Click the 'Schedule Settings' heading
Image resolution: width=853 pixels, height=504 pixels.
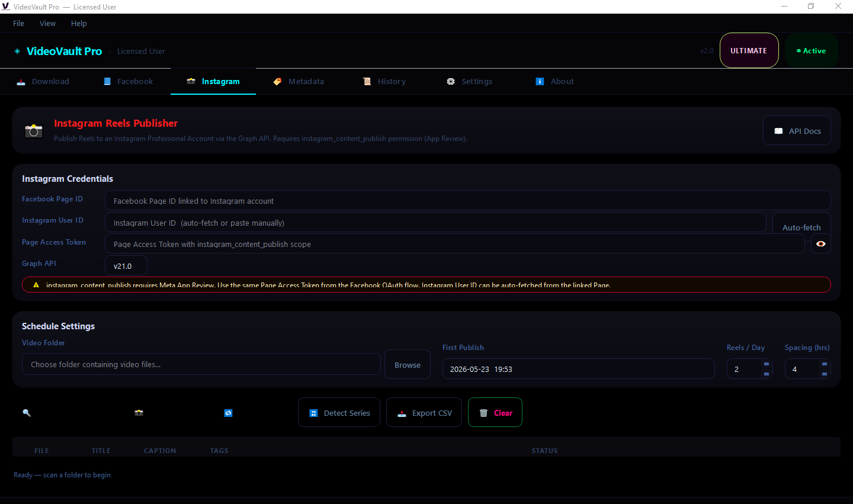58,326
